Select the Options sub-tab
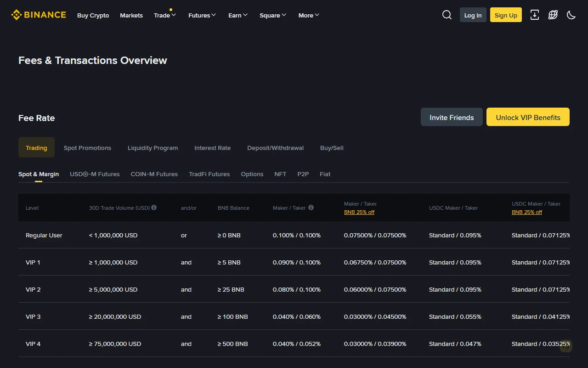This screenshot has height=368, width=588. (x=252, y=174)
